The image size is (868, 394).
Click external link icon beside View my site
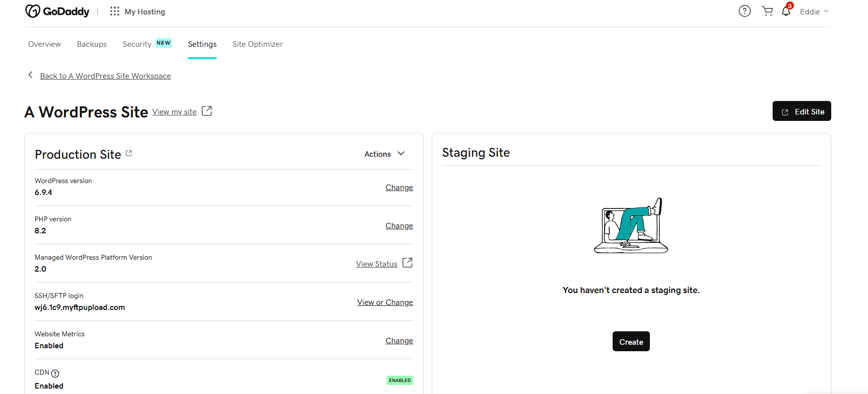pos(207,111)
